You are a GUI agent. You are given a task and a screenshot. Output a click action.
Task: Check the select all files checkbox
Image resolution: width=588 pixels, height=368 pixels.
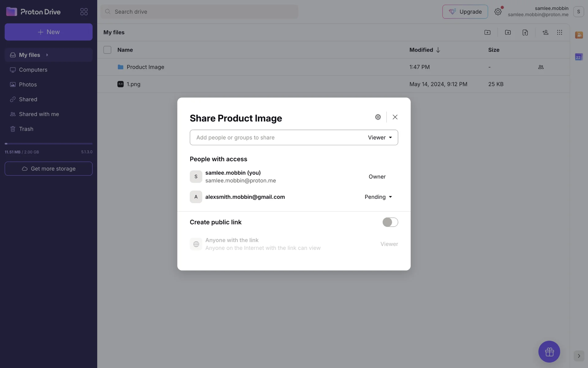tap(107, 50)
